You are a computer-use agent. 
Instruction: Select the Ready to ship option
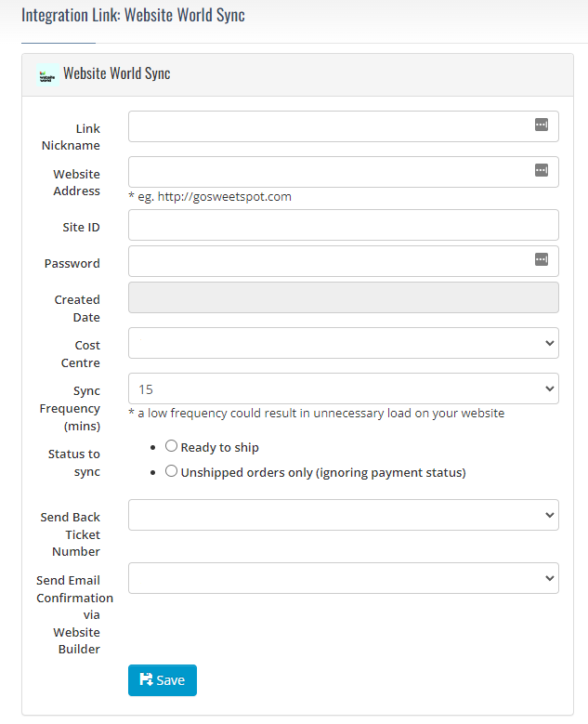point(171,446)
